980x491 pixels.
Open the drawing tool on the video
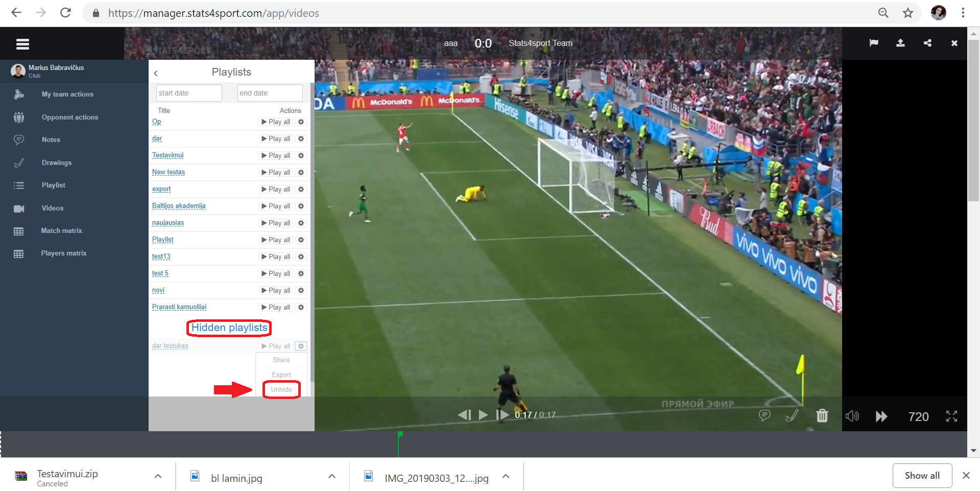click(x=792, y=416)
